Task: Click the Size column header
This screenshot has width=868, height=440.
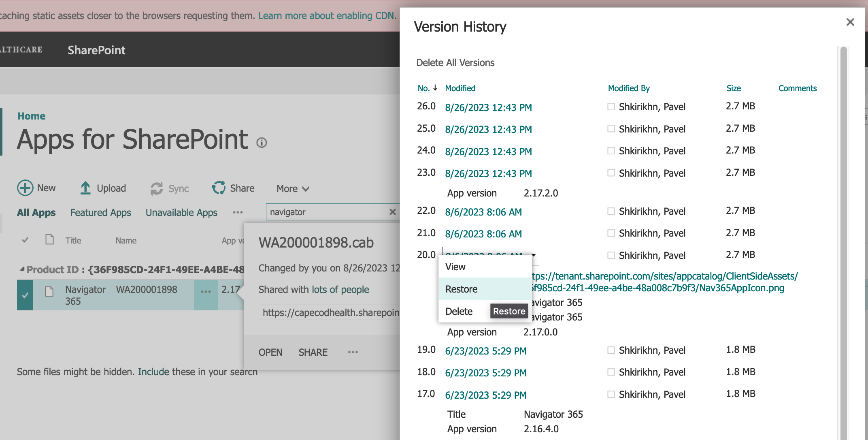Action: click(x=734, y=88)
